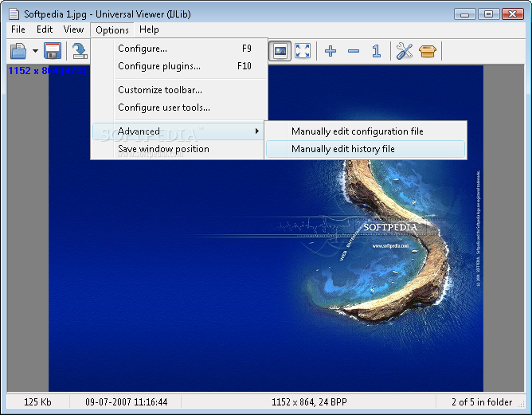Close the Options menu from the menu bar
Screen dimensions: 532x415
[112, 29]
